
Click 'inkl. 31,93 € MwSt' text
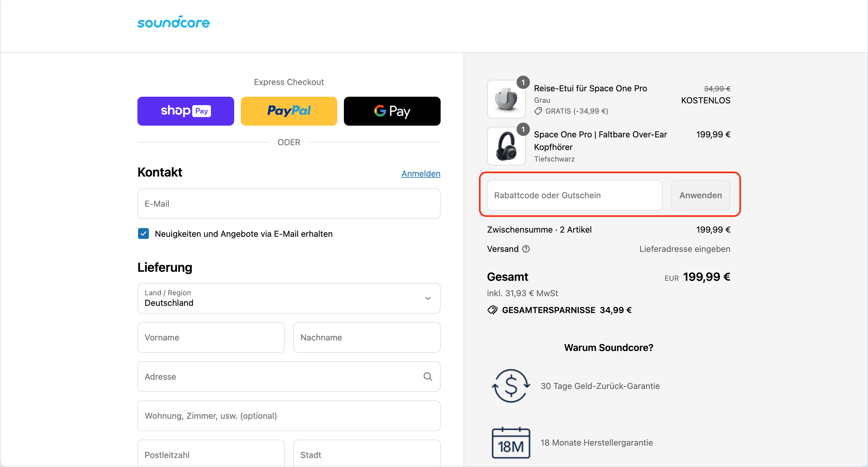522,293
